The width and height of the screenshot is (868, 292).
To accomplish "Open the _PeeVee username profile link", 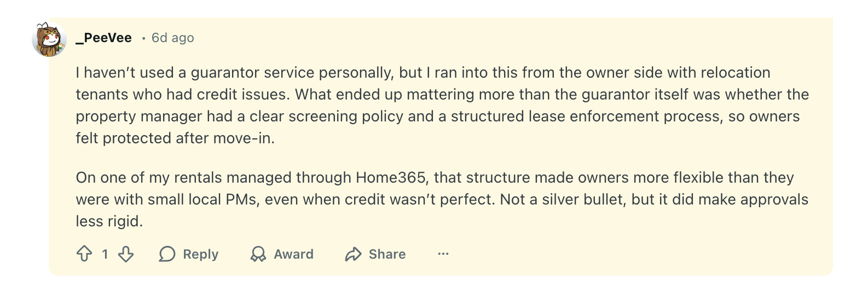I will [104, 38].
